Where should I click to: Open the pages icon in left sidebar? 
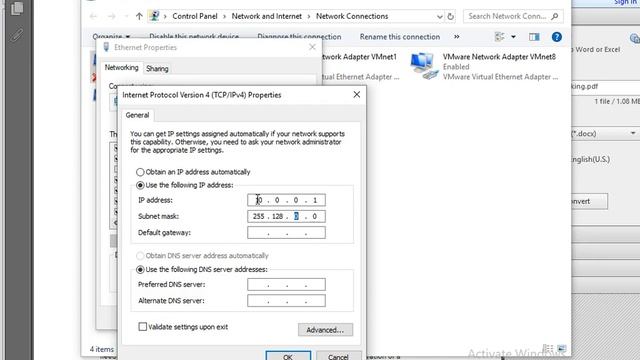(17, 8)
